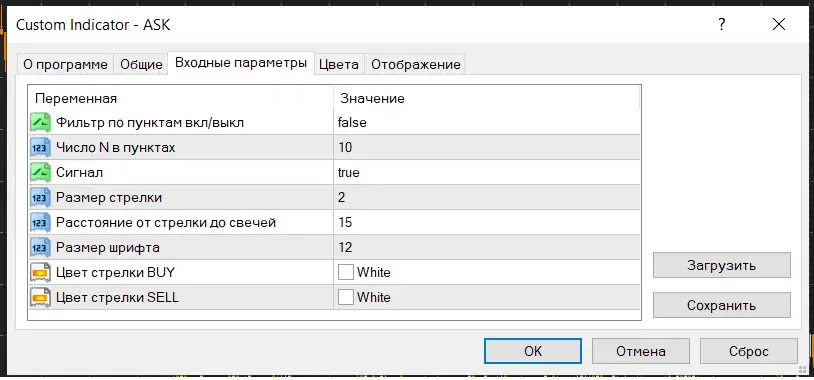Select the Фильтр по пунктам вкл/выкл row label
This screenshot has height=380, width=814.
[150, 123]
